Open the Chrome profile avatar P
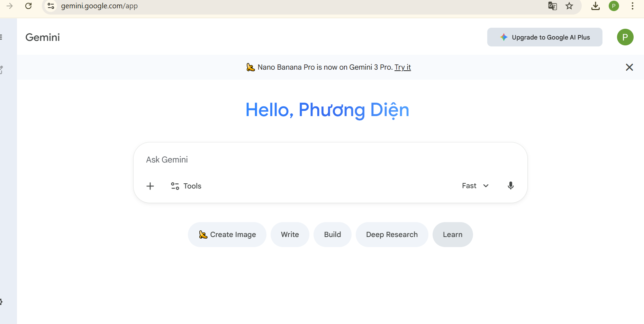 point(614,6)
